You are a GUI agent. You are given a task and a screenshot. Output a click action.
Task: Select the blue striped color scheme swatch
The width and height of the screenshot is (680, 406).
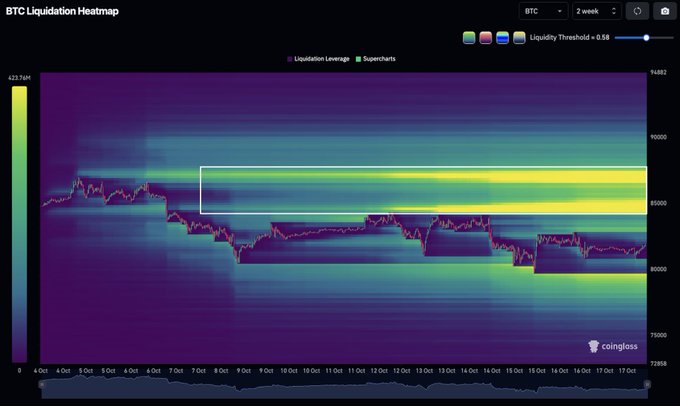502,38
